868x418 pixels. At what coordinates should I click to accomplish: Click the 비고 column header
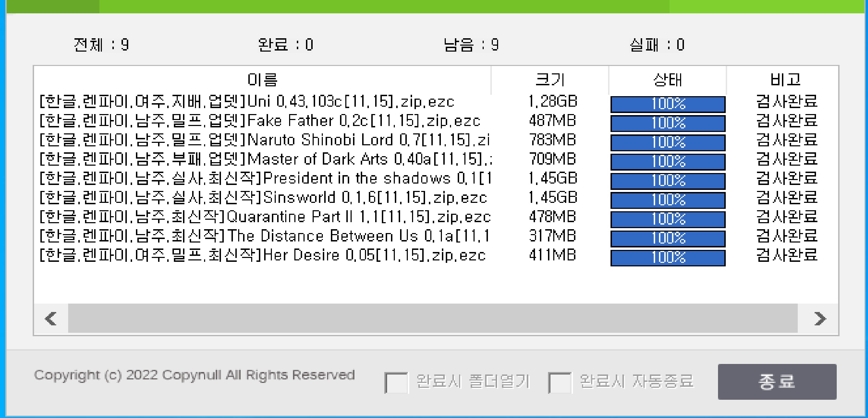point(785,80)
